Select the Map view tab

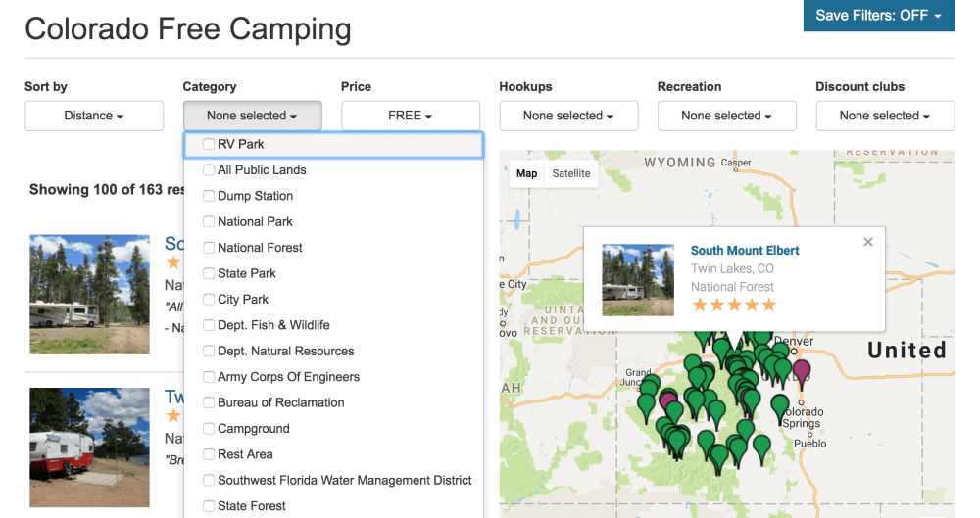coord(527,173)
